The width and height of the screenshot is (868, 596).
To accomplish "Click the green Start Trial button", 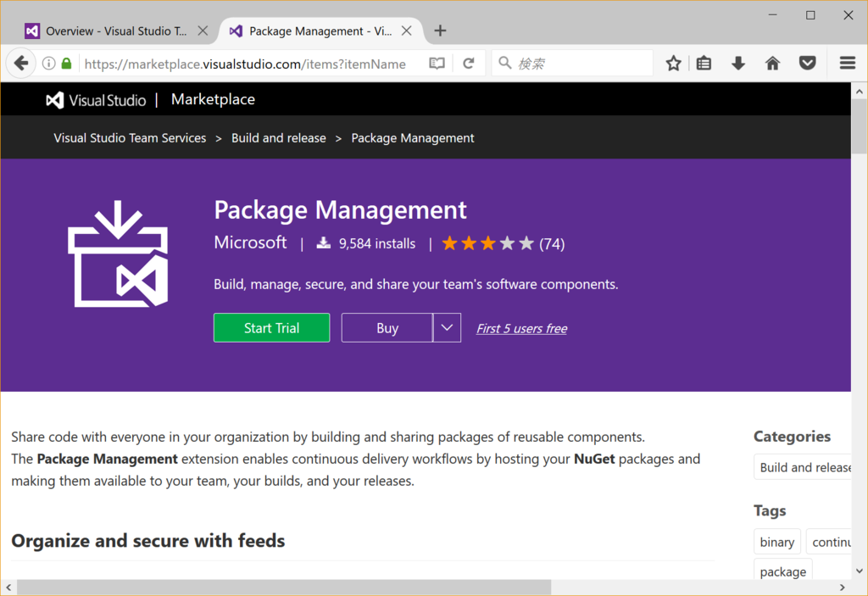I will pos(272,328).
